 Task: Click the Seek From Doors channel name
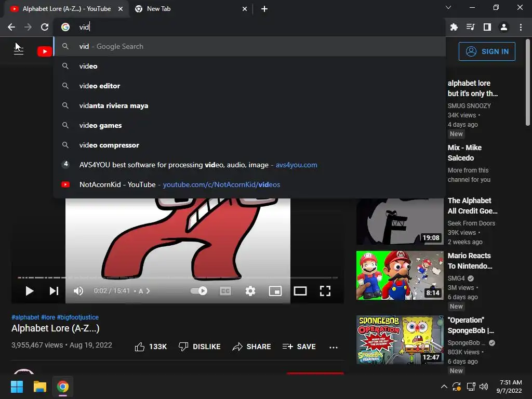coord(471,223)
